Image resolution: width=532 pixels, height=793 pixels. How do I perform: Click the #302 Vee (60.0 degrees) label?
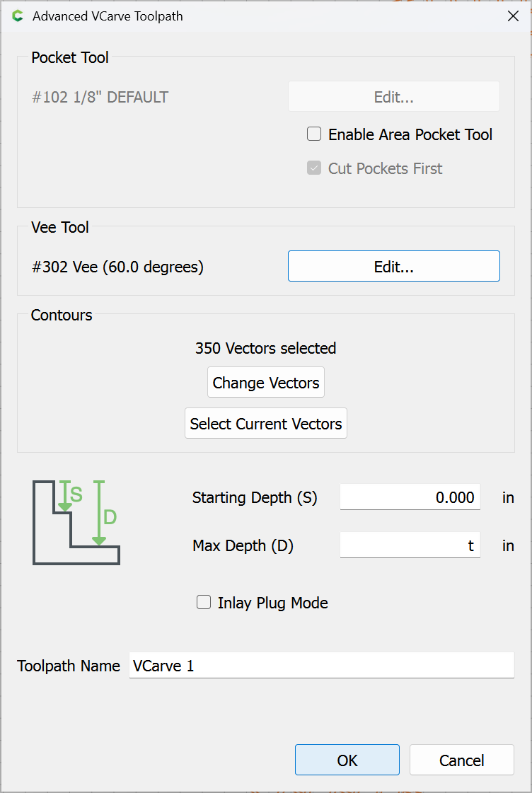118,267
